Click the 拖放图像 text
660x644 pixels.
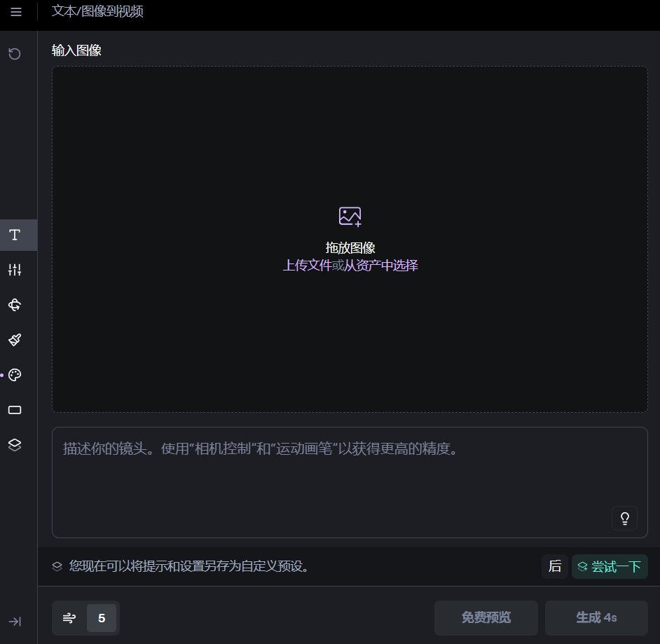(350, 248)
